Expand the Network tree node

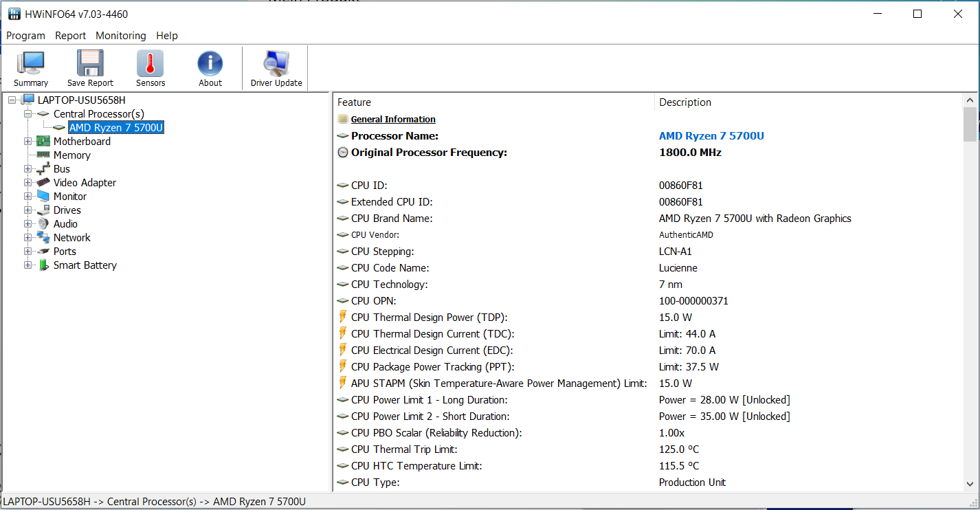click(27, 238)
